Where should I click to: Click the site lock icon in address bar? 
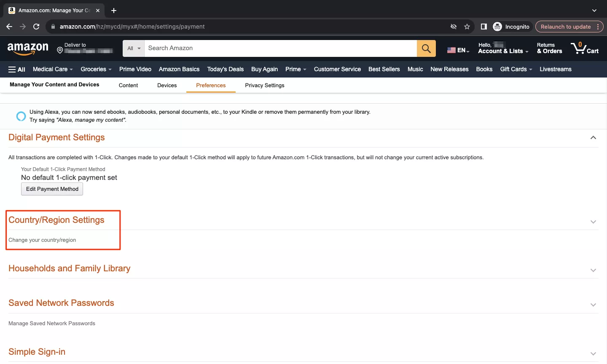tap(53, 27)
